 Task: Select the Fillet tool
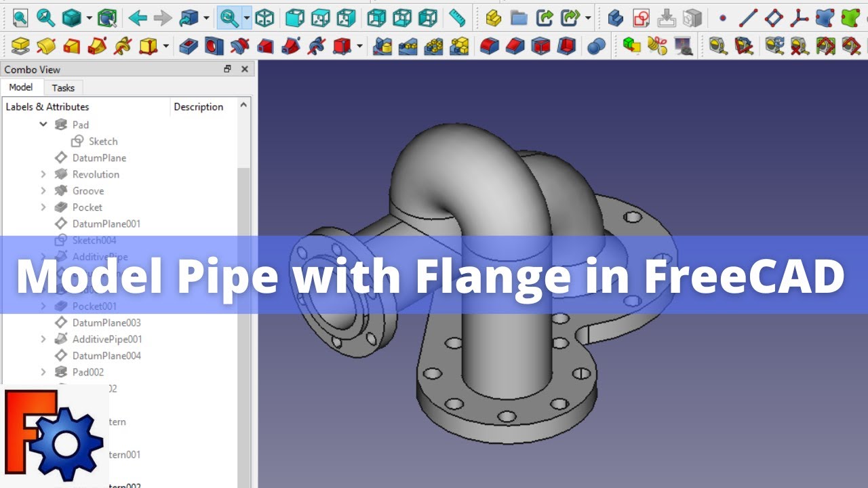[490, 46]
